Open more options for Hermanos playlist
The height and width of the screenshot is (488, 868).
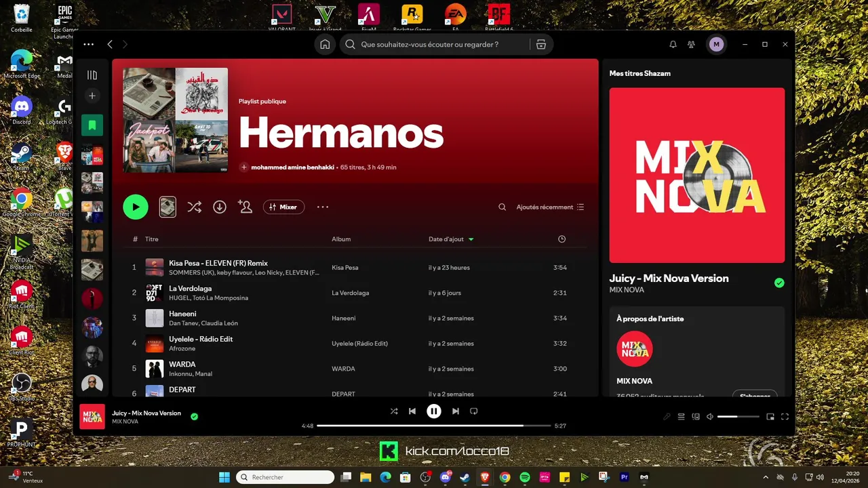tap(323, 207)
